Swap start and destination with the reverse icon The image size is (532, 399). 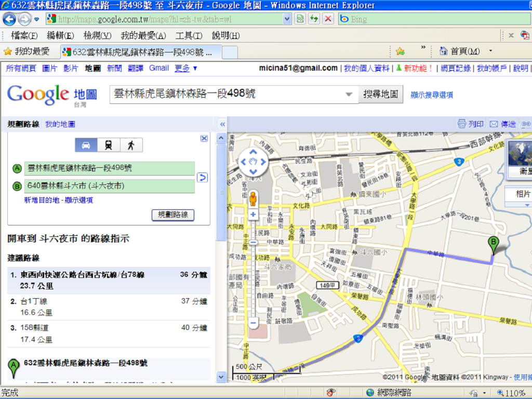click(x=202, y=178)
